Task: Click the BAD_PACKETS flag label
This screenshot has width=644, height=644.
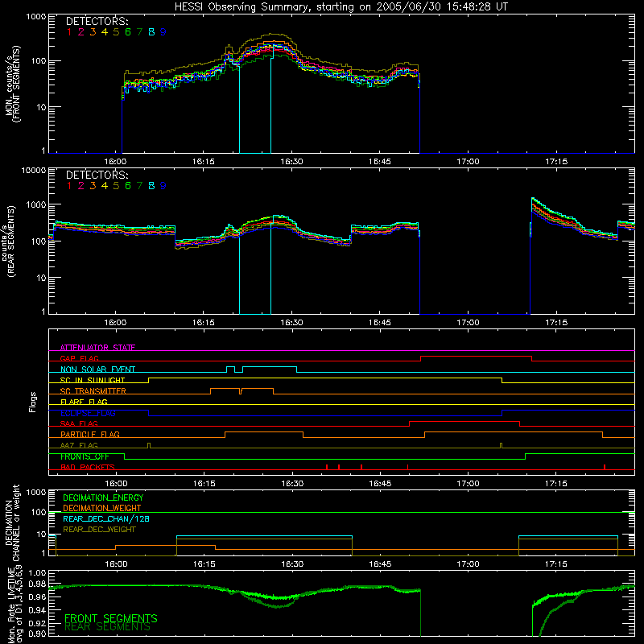Action: click(88, 467)
